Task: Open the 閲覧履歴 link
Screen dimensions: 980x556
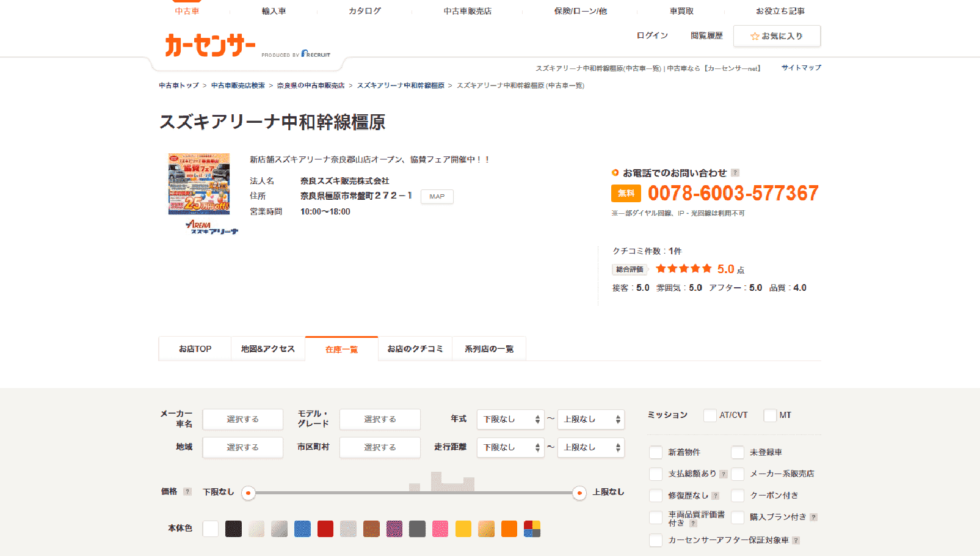Action: pyautogui.click(x=706, y=35)
